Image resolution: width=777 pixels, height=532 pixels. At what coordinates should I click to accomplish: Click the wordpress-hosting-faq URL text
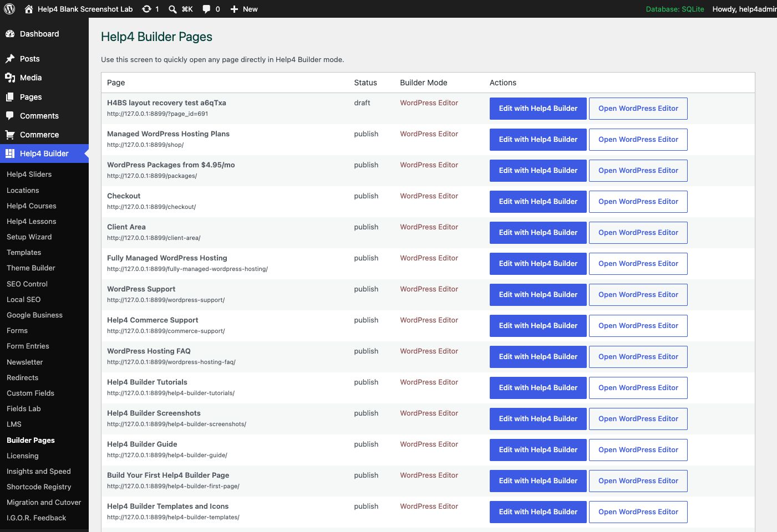171,362
